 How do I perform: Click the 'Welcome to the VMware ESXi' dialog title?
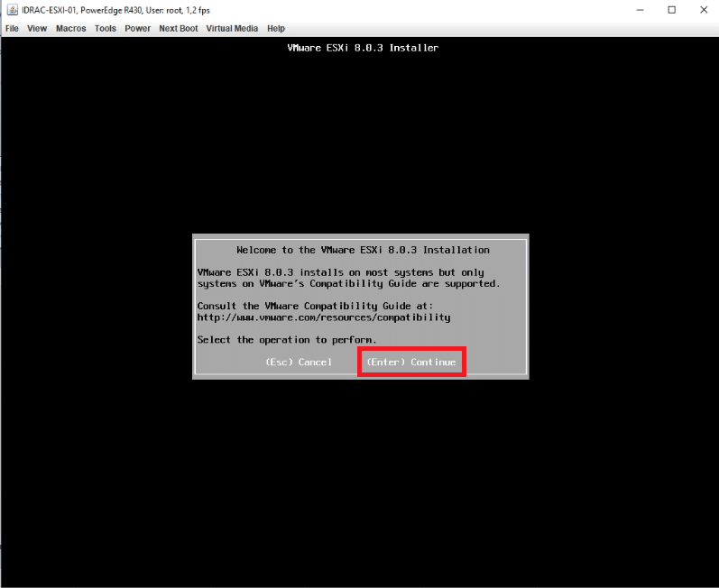coord(363,250)
